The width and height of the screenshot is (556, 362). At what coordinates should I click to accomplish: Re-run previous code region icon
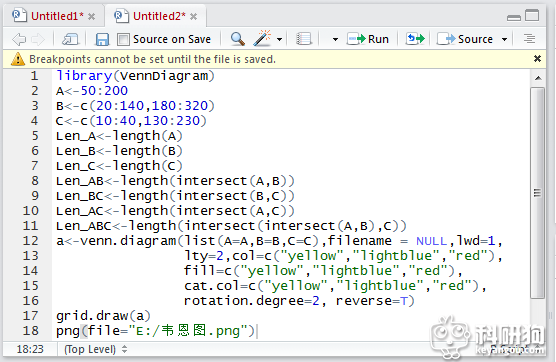click(x=415, y=39)
